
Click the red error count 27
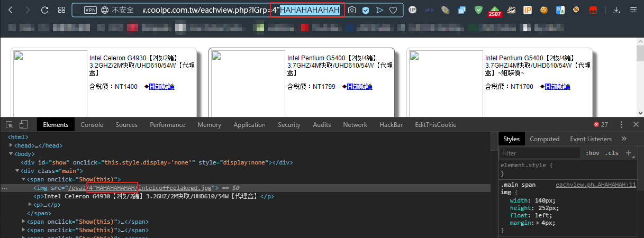pyautogui.click(x=601, y=125)
